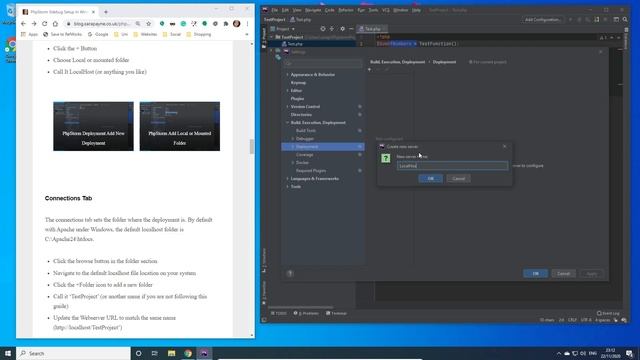Open File menu in PhpStorm
640x360 pixels.
coord(275,10)
